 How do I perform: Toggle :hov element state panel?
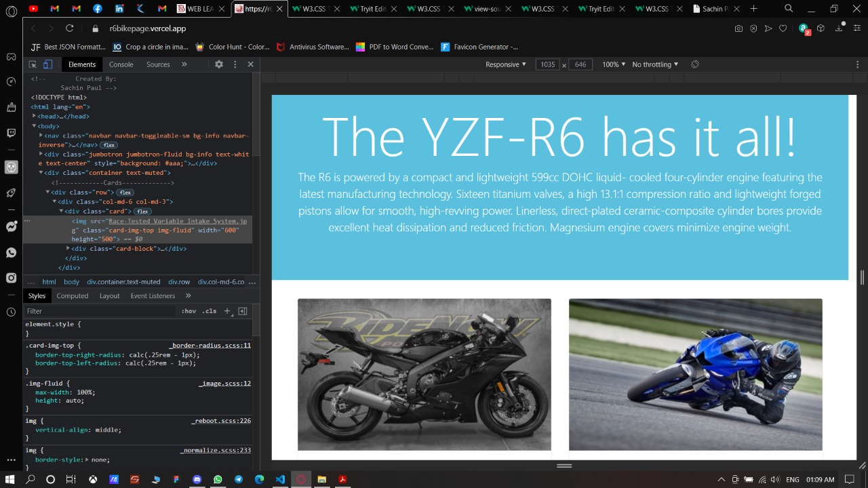189,311
